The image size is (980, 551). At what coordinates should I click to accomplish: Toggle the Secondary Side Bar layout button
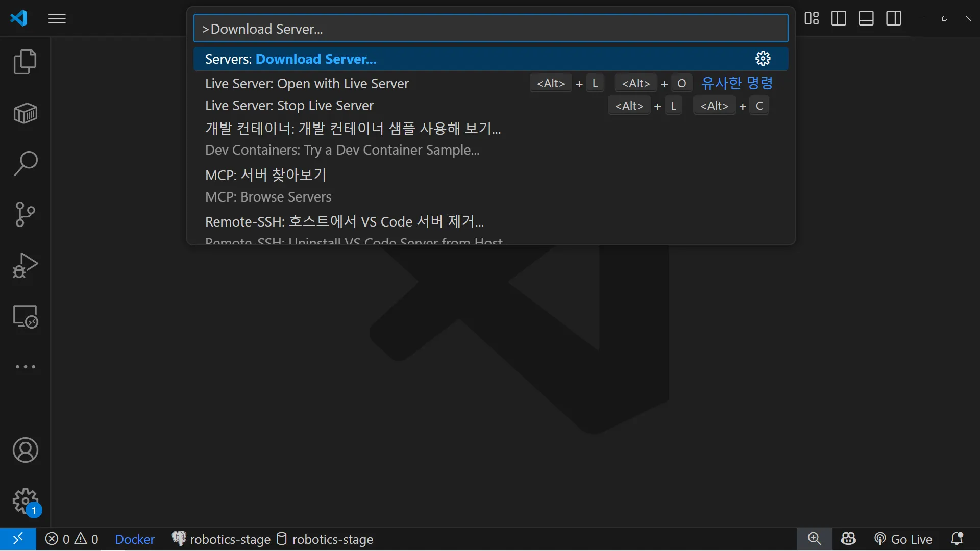click(x=894, y=19)
